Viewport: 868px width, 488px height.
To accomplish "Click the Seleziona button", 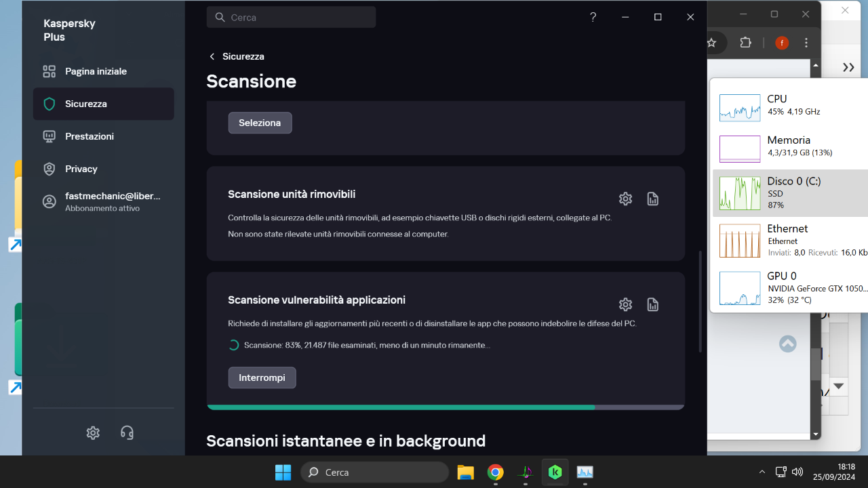I will (260, 123).
